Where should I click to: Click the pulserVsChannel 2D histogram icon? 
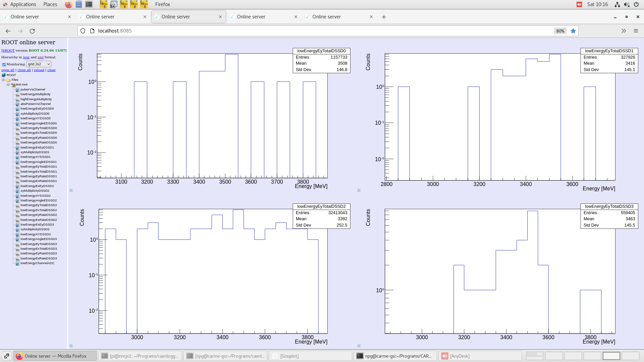tap(18, 89)
